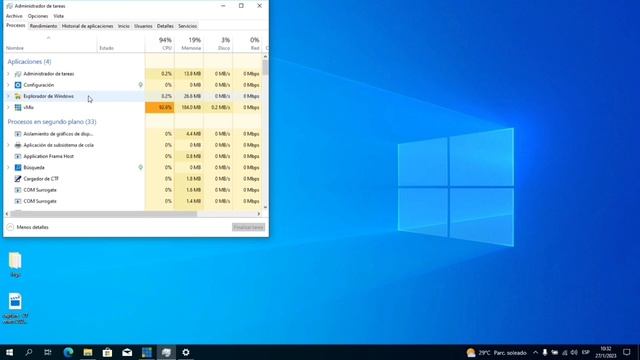Open the Vista menu

pos(58,16)
